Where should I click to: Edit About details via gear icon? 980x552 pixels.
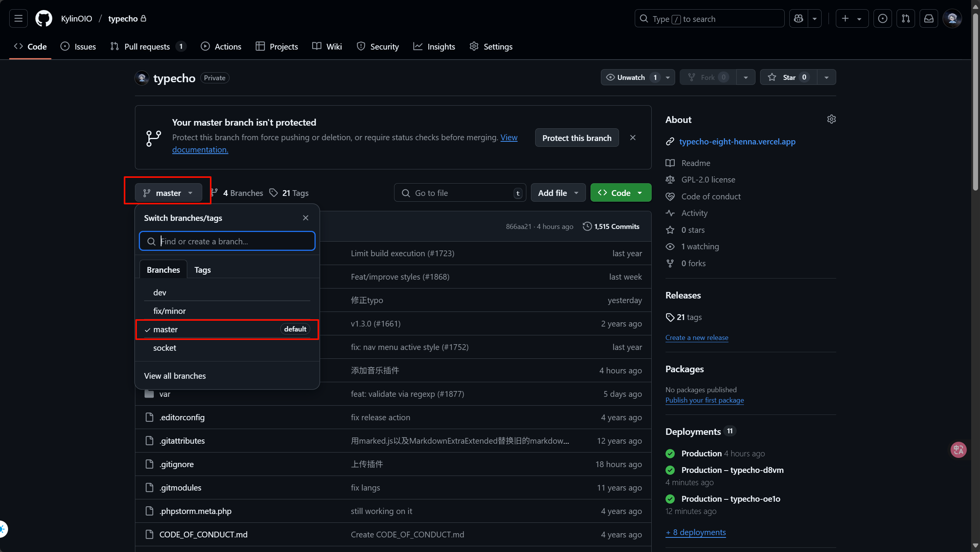[x=831, y=119]
